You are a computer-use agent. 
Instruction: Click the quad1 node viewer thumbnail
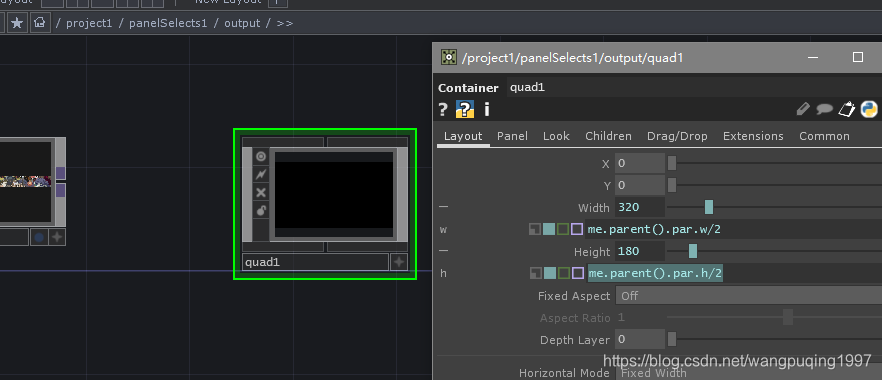point(334,194)
